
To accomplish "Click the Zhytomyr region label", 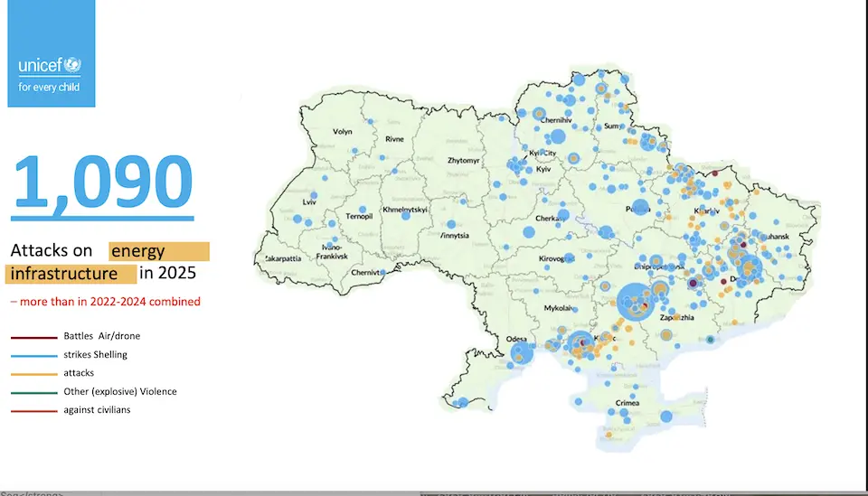I will point(463,160).
